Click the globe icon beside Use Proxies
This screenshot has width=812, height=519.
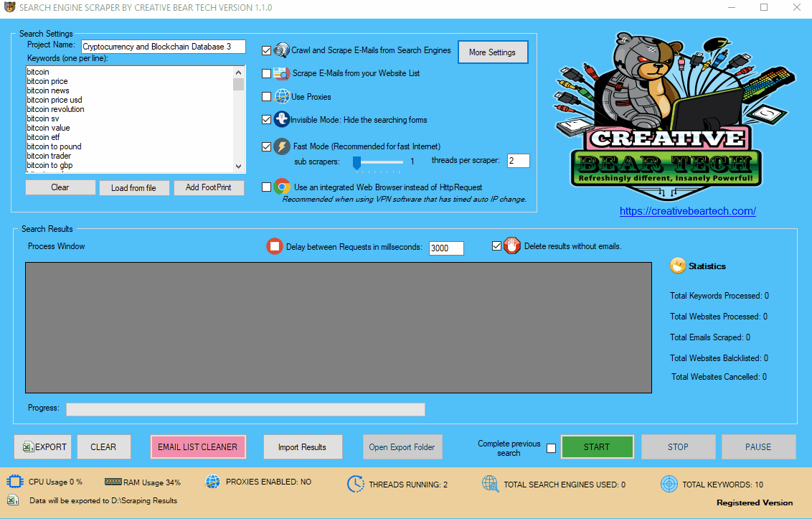pyautogui.click(x=282, y=96)
